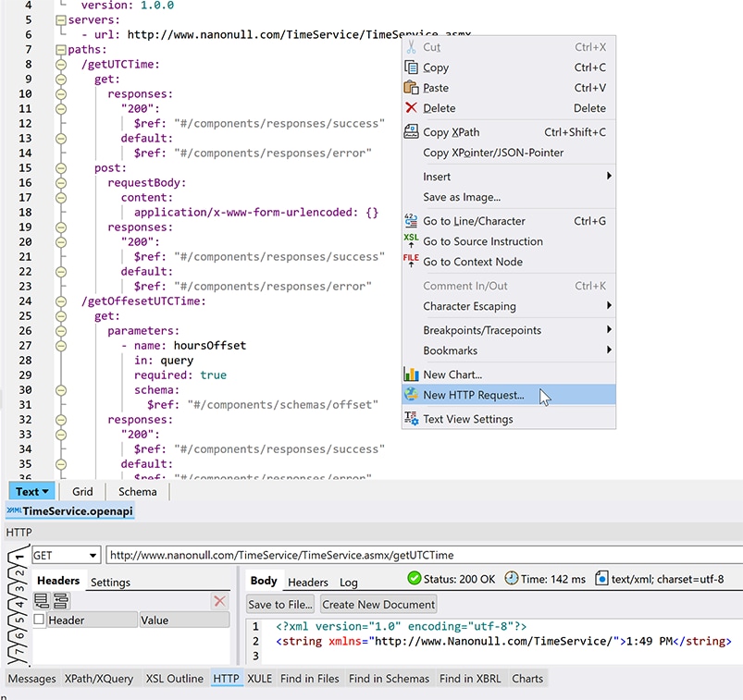Toggle the Header column checkbox
Viewport: 743px width, 700px height.
40,619
